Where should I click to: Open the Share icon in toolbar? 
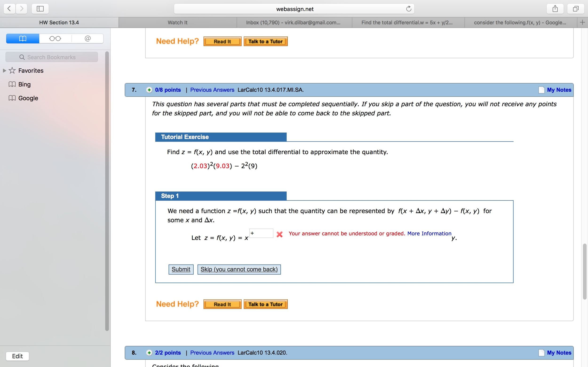pyautogui.click(x=555, y=9)
